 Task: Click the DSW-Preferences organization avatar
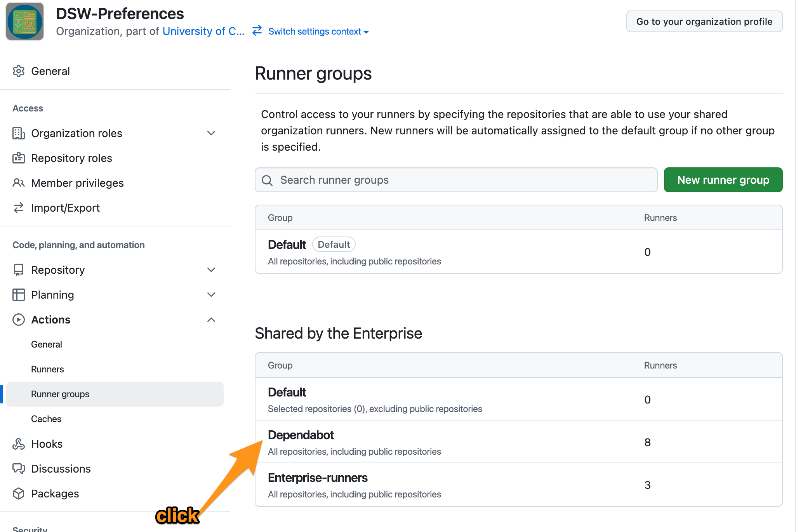(25, 22)
